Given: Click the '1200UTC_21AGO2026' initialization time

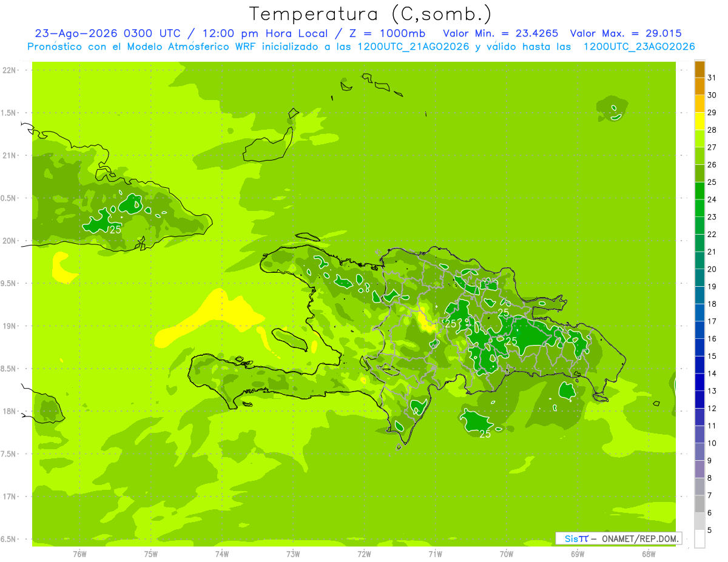Looking at the screenshot, I should [413, 47].
